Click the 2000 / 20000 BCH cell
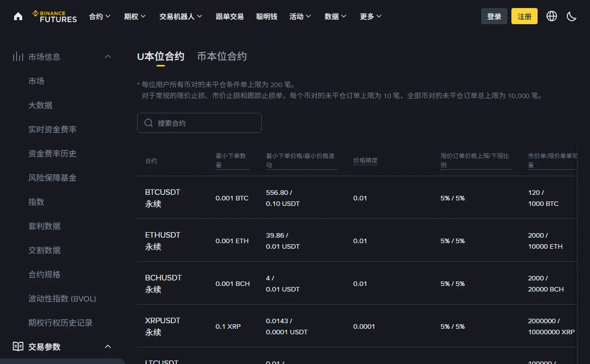Screen dimensions: 590x364 coord(546,283)
